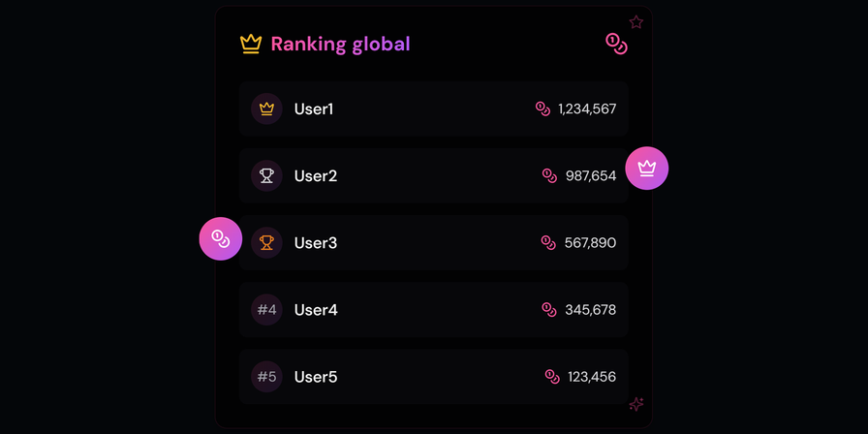Viewport: 868px width, 434px height.
Task: Click the coins icon in the header
Action: point(616,44)
